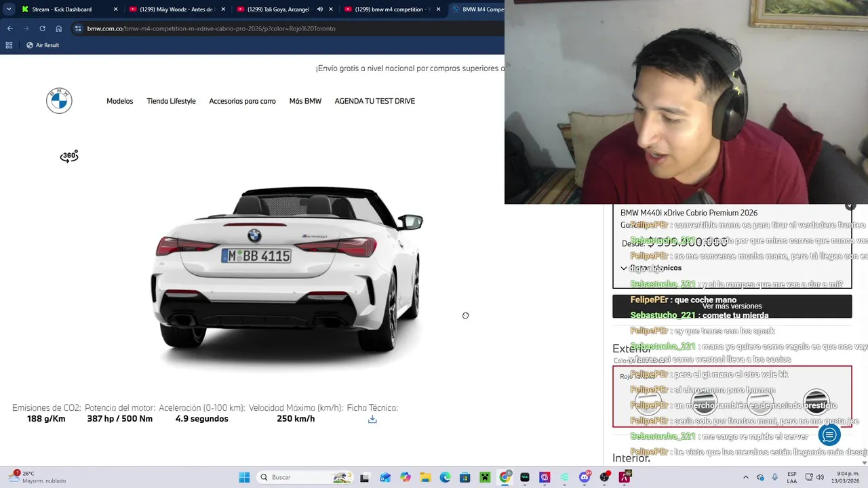Click the 250 km/h top speed value

tap(296, 419)
